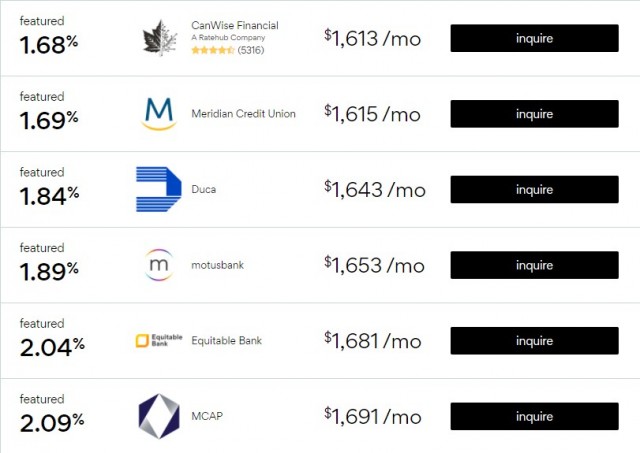This screenshot has width=640, height=453.
Task: Click the MCAP diamond logo
Action: 158,416
